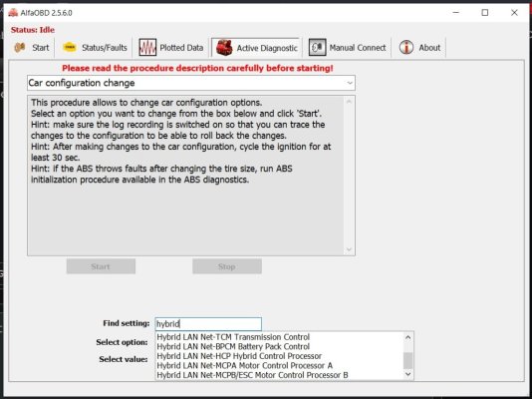Click the options list scrollbar thumb

(x=408, y=360)
